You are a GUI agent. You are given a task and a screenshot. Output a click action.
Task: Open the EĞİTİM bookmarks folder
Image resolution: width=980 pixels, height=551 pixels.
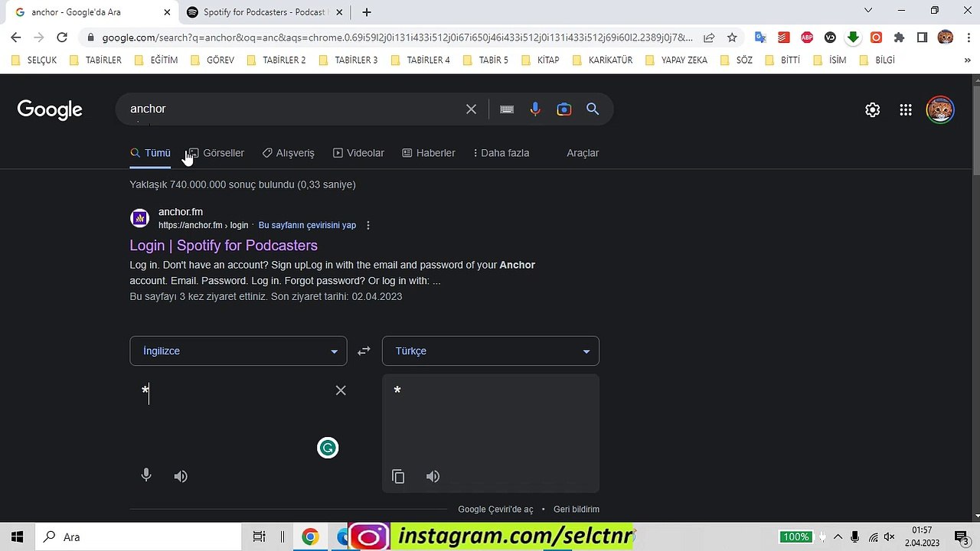tap(155, 60)
